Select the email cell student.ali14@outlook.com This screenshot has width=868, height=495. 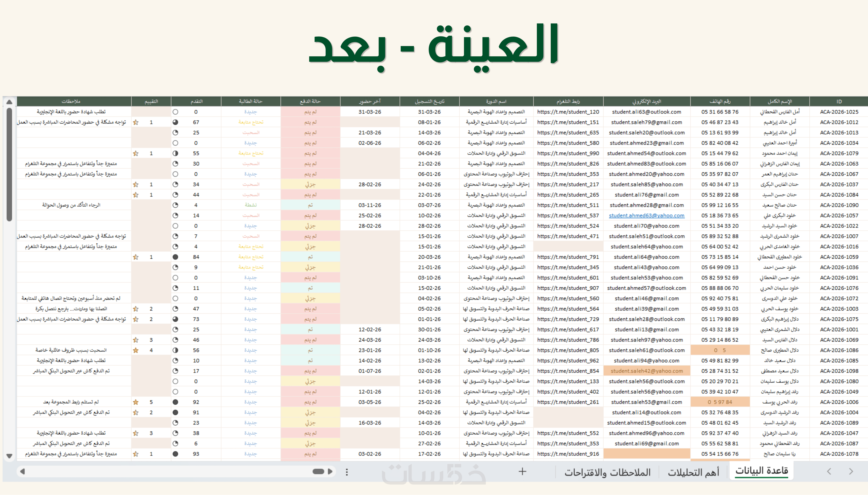tap(647, 412)
